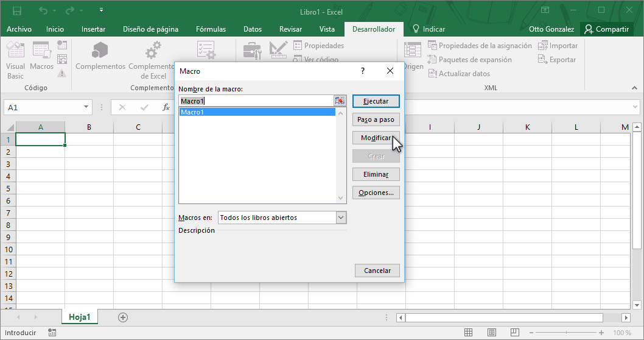Open Customize Quick Access Toolbar arrow

coord(101,10)
